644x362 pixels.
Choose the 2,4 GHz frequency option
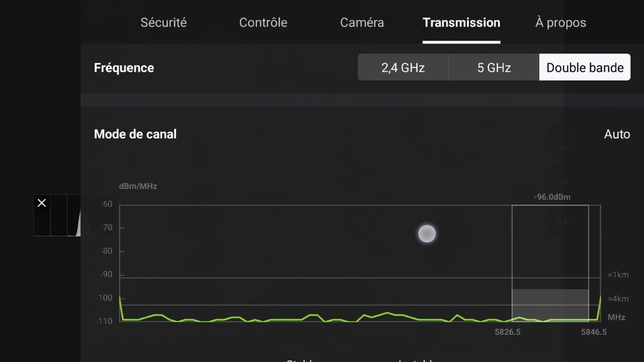(x=403, y=68)
